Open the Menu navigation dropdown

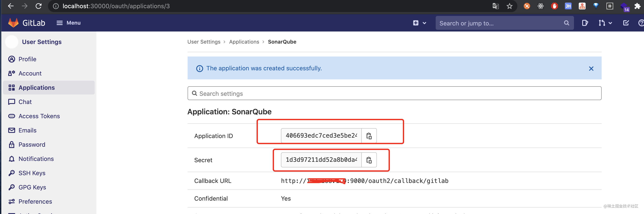pos(69,23)
